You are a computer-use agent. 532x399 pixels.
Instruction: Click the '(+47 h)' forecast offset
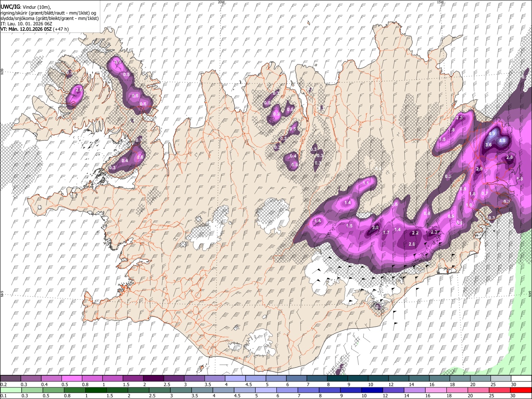(x=62, y=29)
